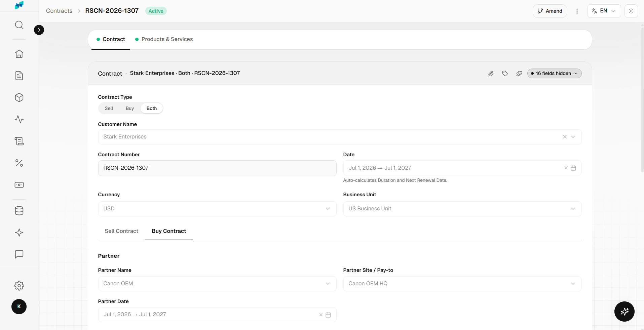The image size is (644, 330).
Task: Click the RSCN-2026-1307 breadcrumb title
Action: click(112, 11)
